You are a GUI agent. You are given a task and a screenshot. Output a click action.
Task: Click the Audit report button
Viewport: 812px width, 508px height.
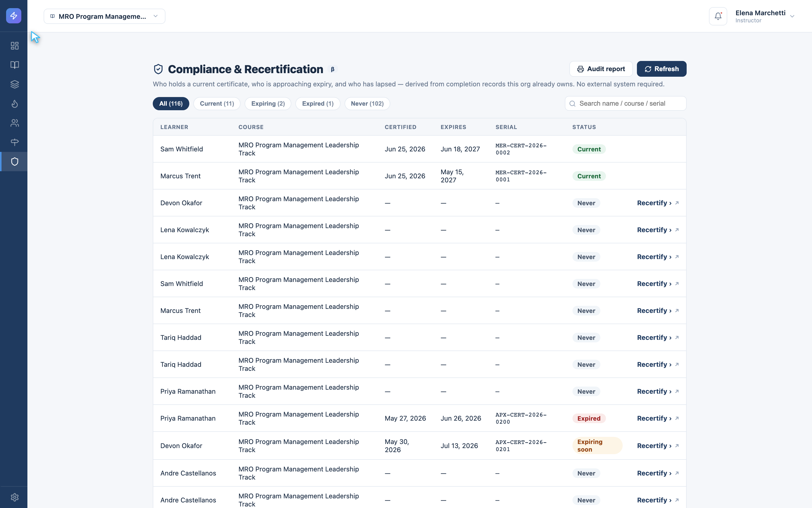[601, 69]
